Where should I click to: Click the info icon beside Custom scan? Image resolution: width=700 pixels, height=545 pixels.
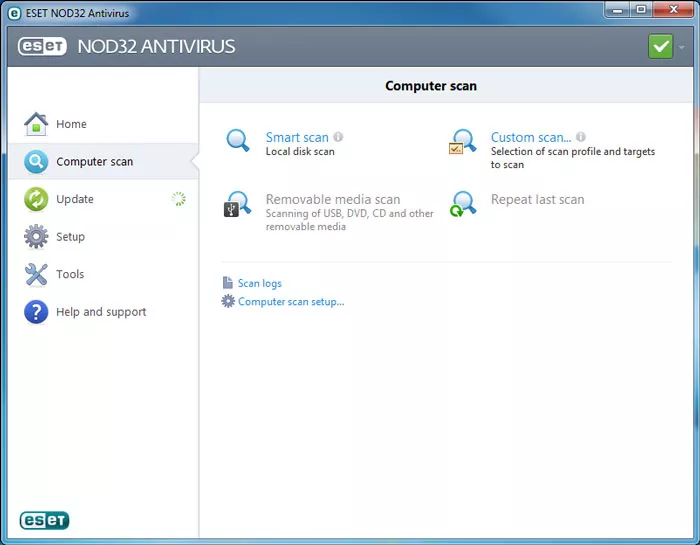tap(581, 137)
